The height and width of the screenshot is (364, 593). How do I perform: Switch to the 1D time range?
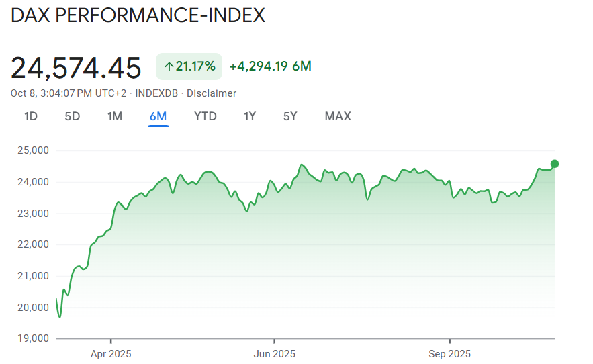pos(31,116)
